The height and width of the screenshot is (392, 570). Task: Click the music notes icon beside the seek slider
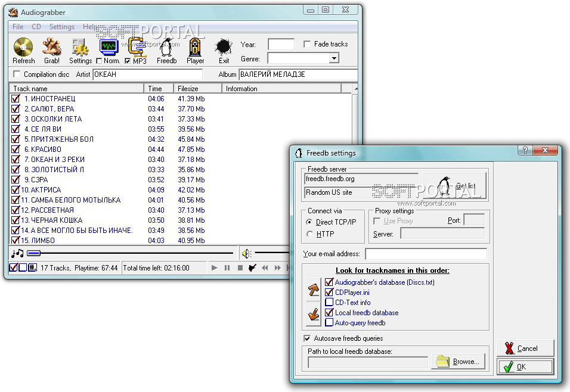[x=17, y=253]
